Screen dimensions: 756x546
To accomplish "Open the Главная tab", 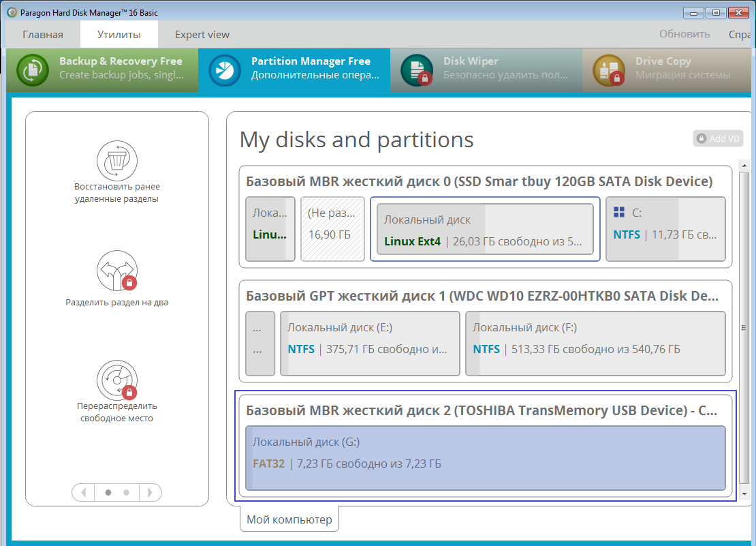I will (42, 35).
